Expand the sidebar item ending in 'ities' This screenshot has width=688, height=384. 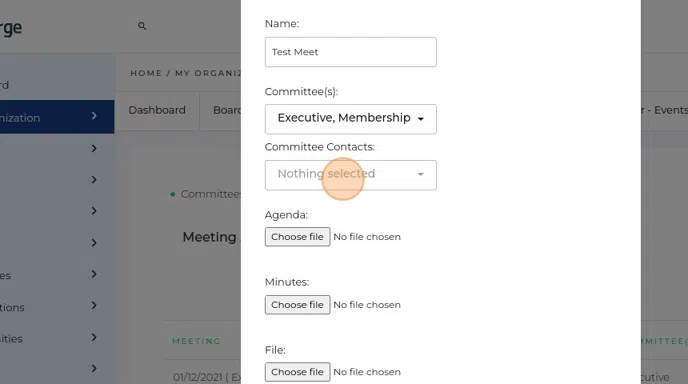94,337
